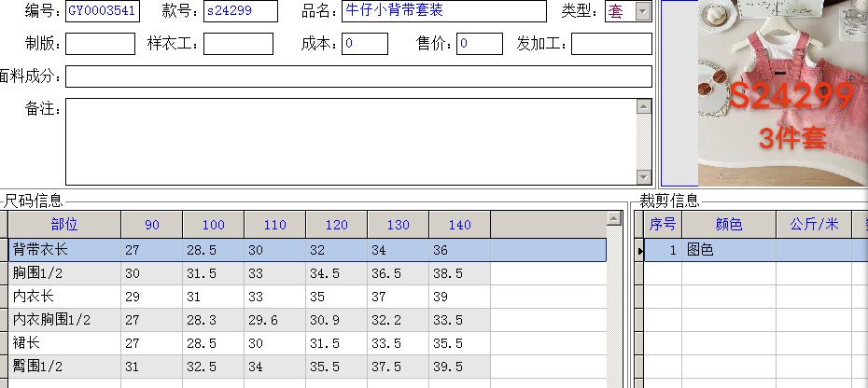Image resolution: width=868 pixels, height=388 pixels.
Task: Select the 胸围1/2 row label
Action: 64,273
